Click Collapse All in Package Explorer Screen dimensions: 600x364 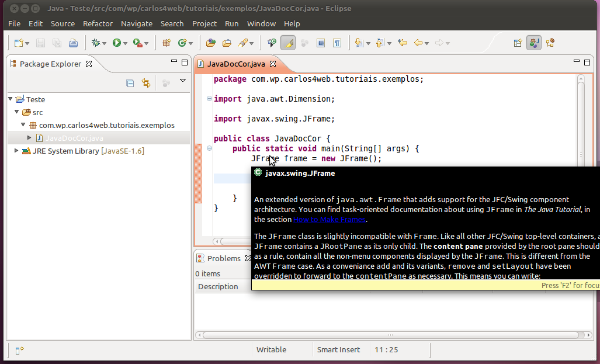pyautogui.click(x=130, y=83)
